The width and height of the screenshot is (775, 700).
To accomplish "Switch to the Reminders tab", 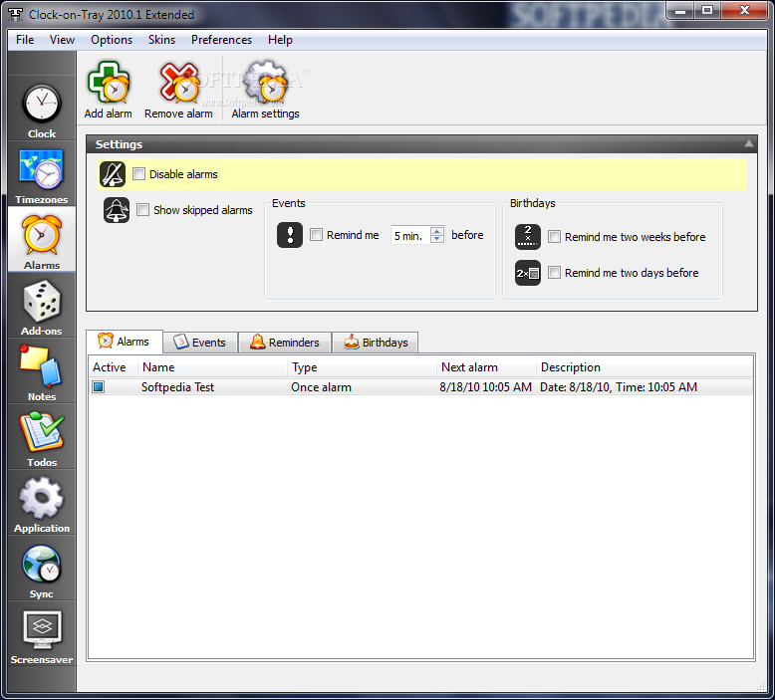I will [285, 343].
